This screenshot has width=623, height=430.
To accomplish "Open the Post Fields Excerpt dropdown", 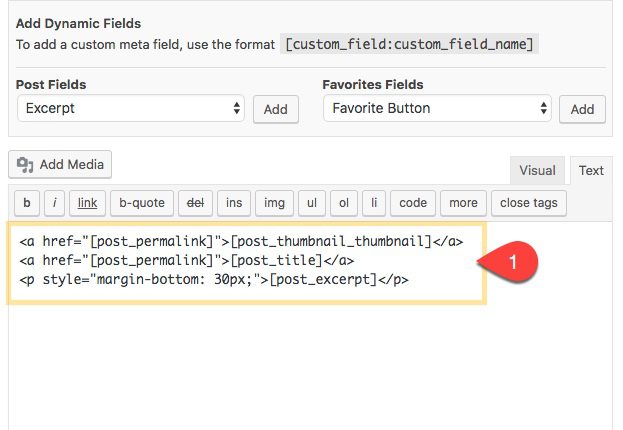I will (x=131, y=108).
